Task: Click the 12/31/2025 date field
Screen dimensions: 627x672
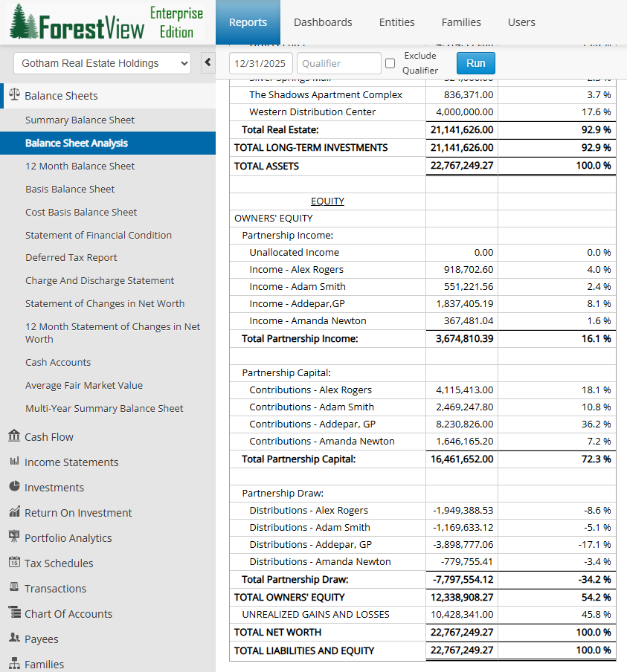Action: click(260, 63)
